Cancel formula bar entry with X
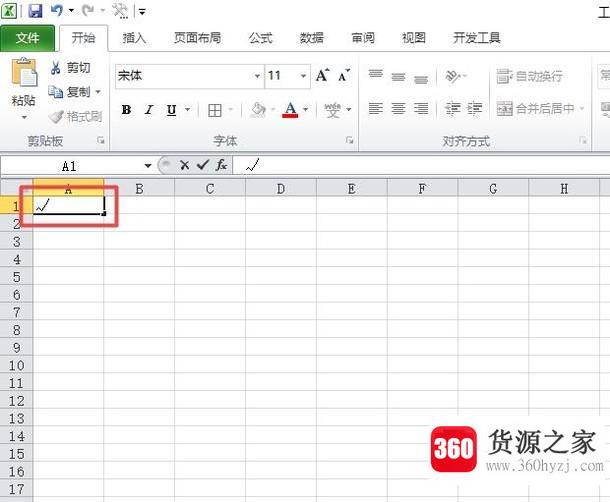The height and width of the screenshot is (502, 610). (184, 165)
